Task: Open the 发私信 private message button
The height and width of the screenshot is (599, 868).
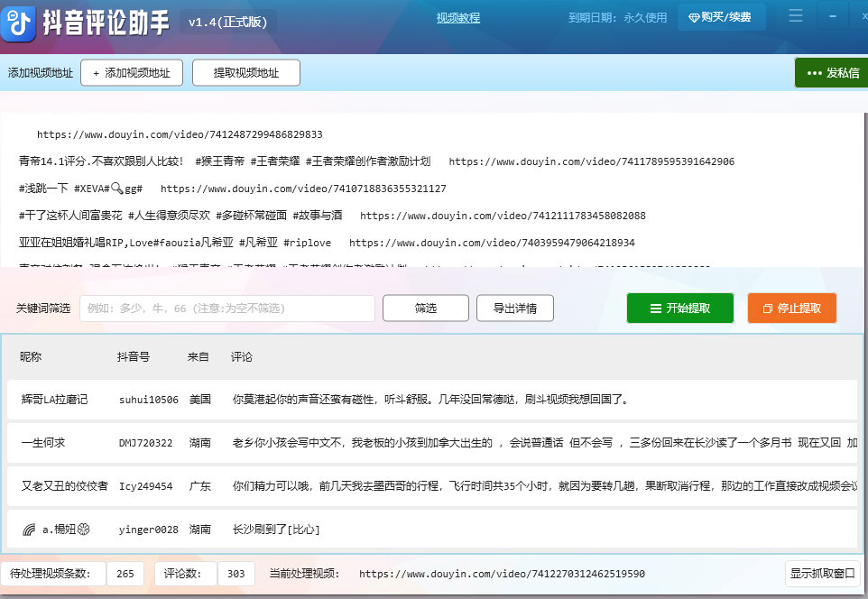Action: pyautogui.click(x=833, y=72)
